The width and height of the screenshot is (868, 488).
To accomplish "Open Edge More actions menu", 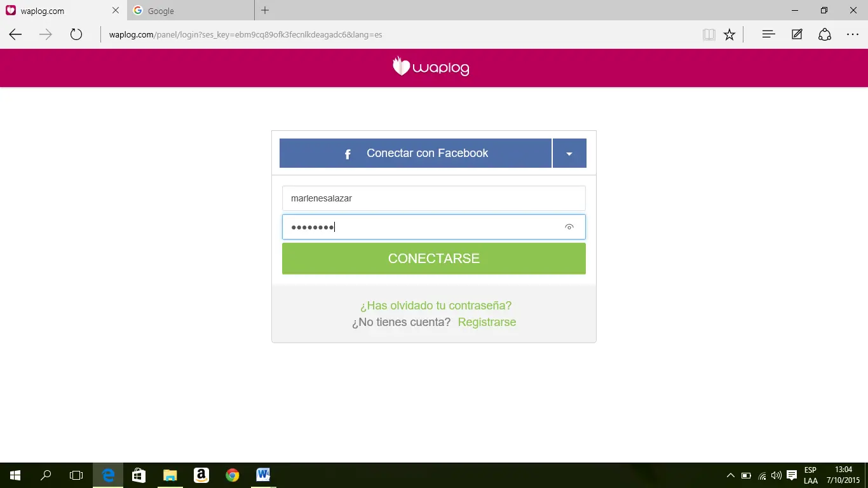I will (x=853, y=34).
